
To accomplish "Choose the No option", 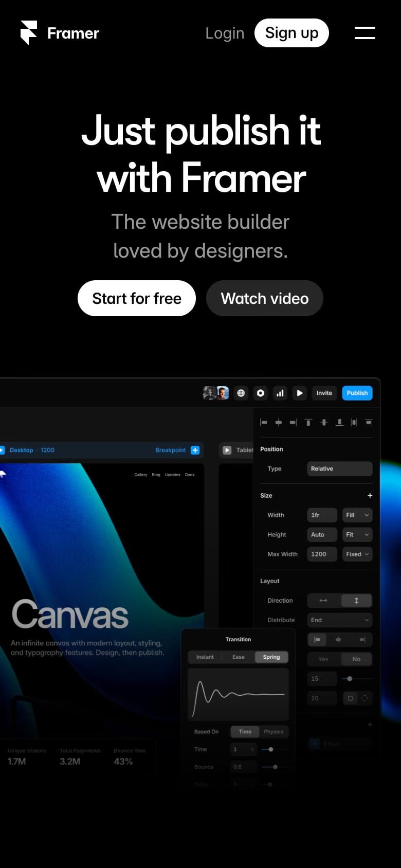I will pos(356,659).
